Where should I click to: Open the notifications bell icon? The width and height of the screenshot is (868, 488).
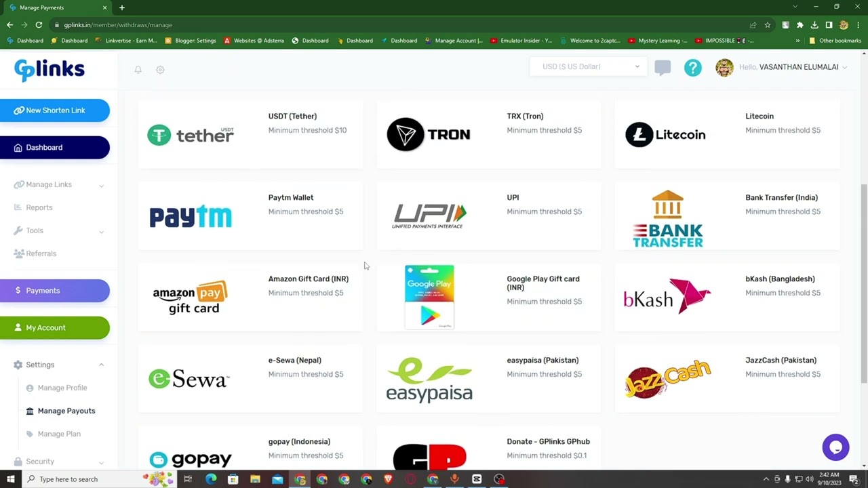pyautogui.click(x=138, y=70)
